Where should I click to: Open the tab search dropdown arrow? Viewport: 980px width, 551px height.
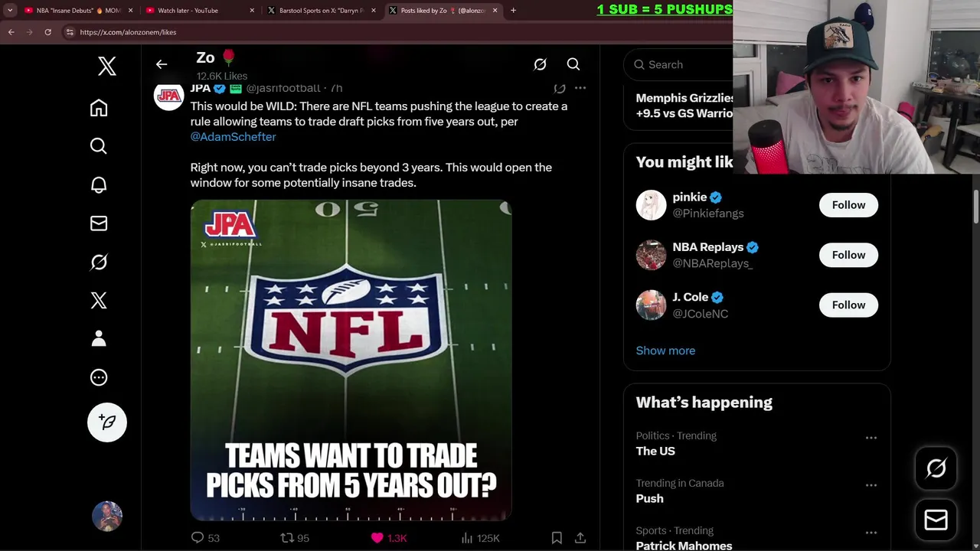pyautogui.click(x=9, y=11)
